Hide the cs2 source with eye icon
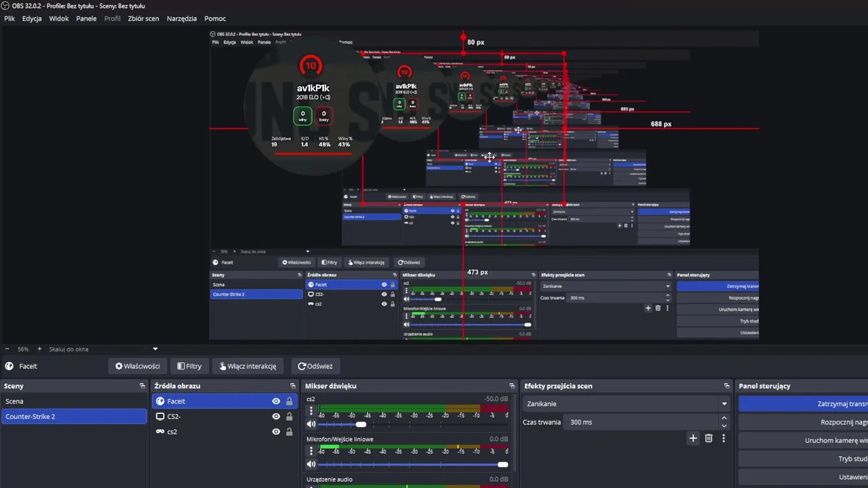The image size is (868, 488). point(276,432)
